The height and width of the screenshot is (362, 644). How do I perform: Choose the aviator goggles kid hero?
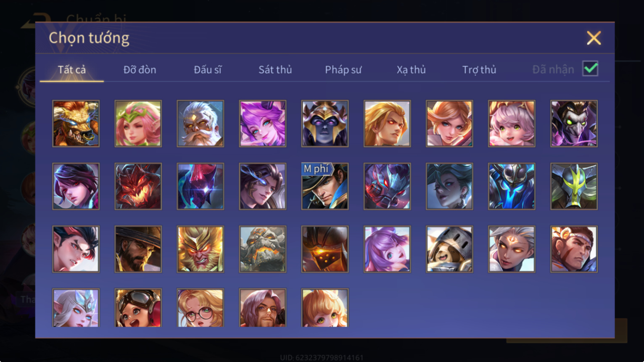coord(138,308)
